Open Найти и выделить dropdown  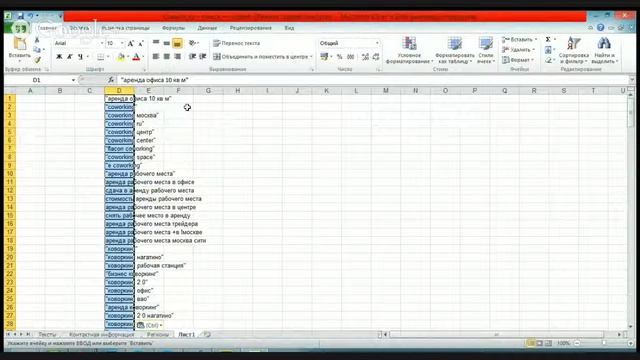coord(604,50)
